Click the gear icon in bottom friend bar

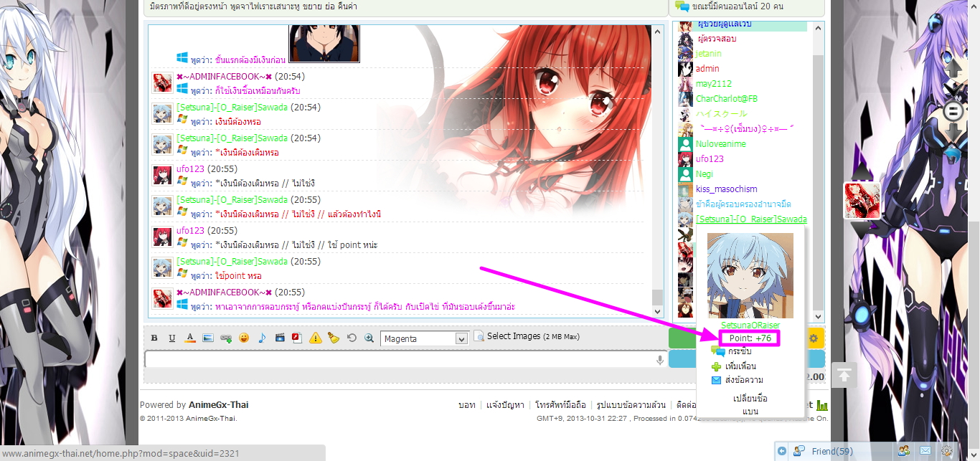(x=947, y=451)
